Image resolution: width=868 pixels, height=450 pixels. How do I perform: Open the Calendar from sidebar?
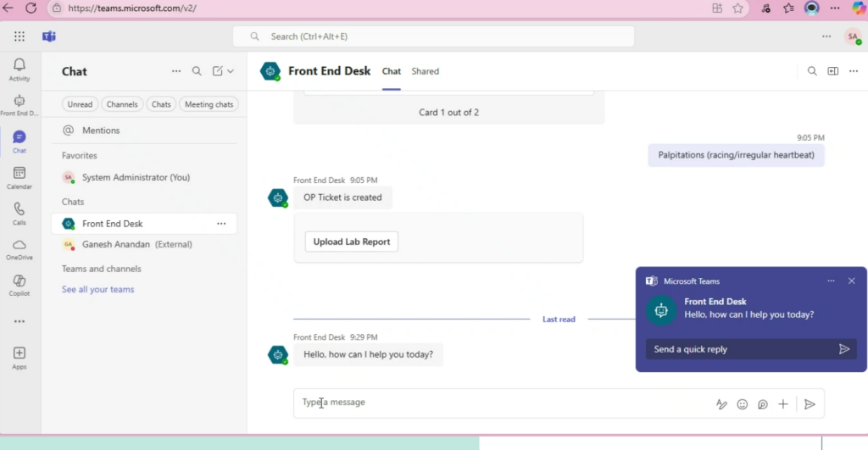[19, 178]
